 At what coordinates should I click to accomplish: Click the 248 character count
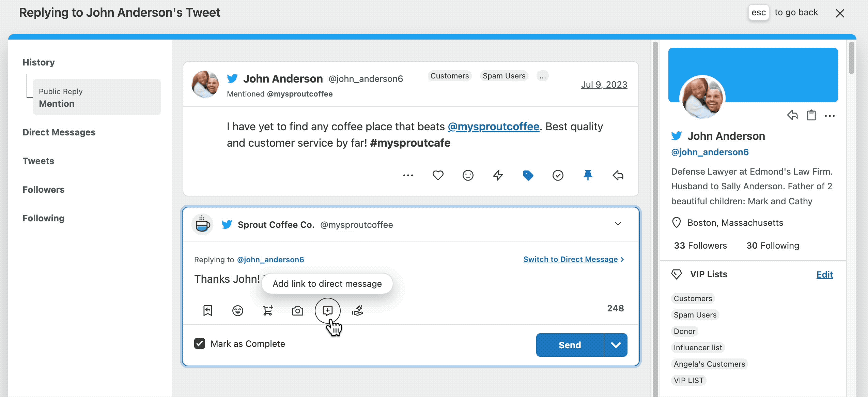pyautogui.click(x=615, y=308)
